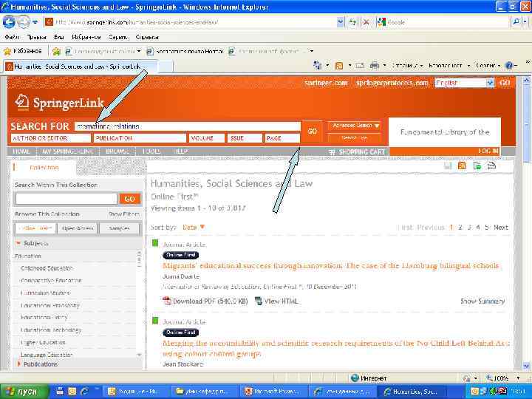The image size is (532, 399).
Task: Stop loading with the red X icon
Action: (366, 22)
